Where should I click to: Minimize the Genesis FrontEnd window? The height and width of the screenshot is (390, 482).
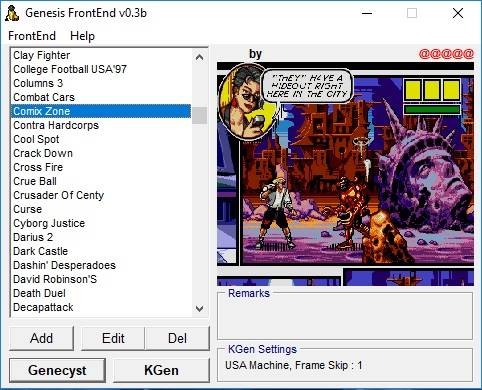pyautogui.click(x=367, y=13)
